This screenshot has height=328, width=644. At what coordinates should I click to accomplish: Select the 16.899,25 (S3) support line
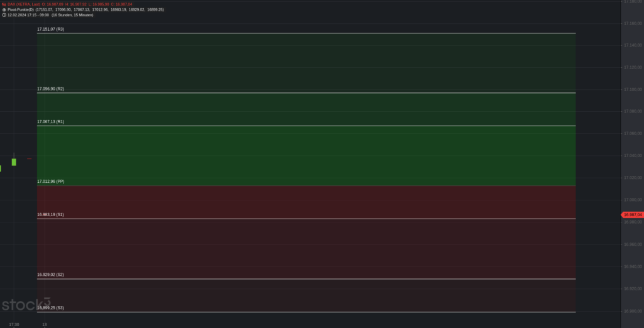(306, 312)
